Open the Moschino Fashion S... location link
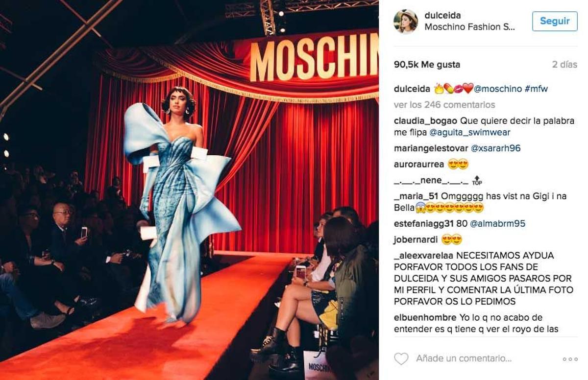This screenshot has height=380, width=588. pyautogui.click(x=470, y=27)
